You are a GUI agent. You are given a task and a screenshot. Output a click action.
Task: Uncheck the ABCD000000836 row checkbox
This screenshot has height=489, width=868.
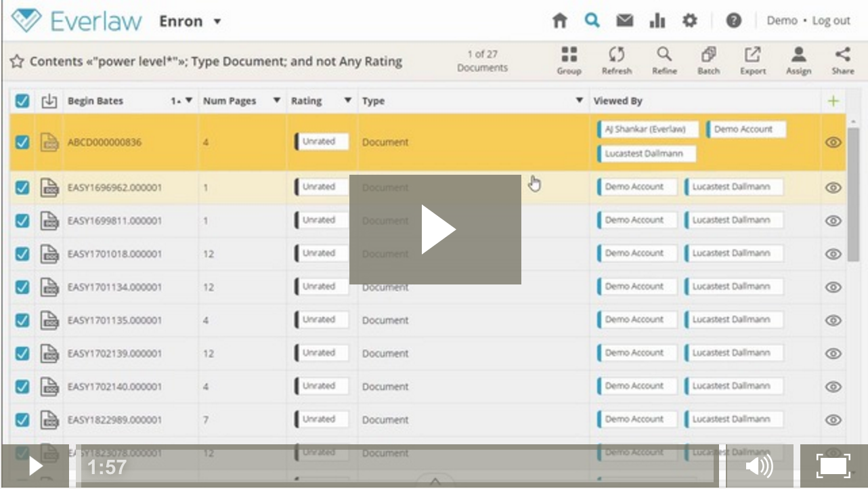(22, 142)
